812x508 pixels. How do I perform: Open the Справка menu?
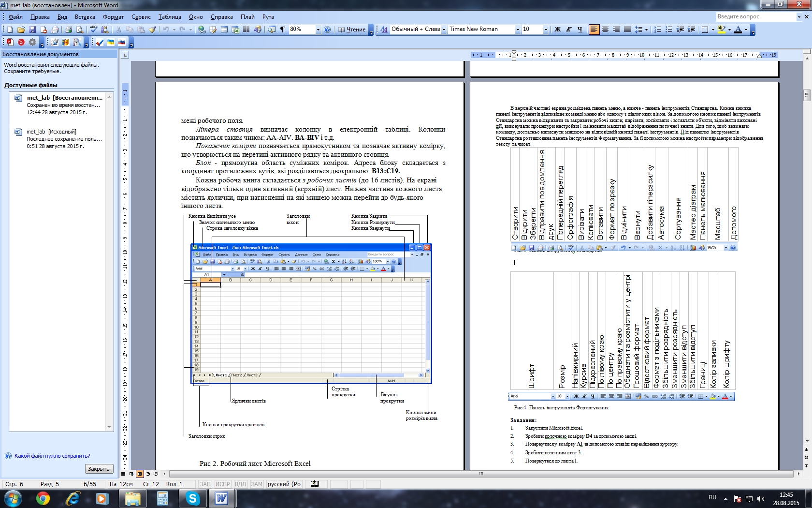click(x=222, y=17)
